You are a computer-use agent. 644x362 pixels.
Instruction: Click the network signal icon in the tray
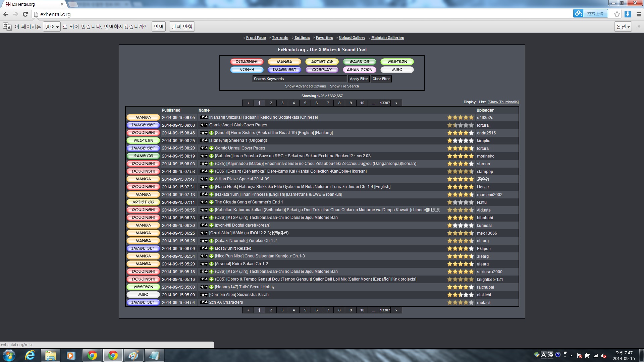click(x=596, y=356)
